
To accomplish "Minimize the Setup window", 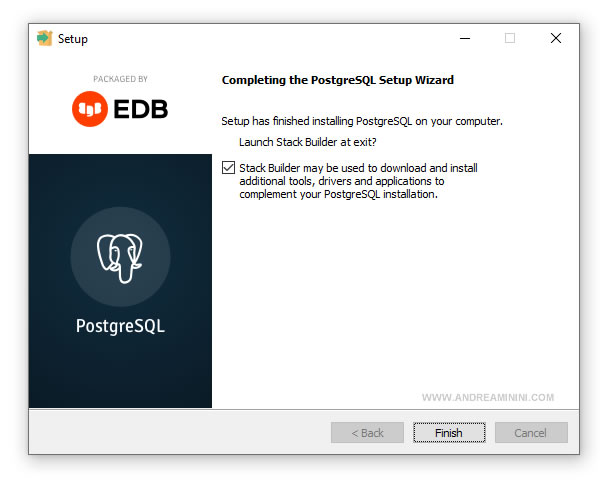I will coord(465,38).
